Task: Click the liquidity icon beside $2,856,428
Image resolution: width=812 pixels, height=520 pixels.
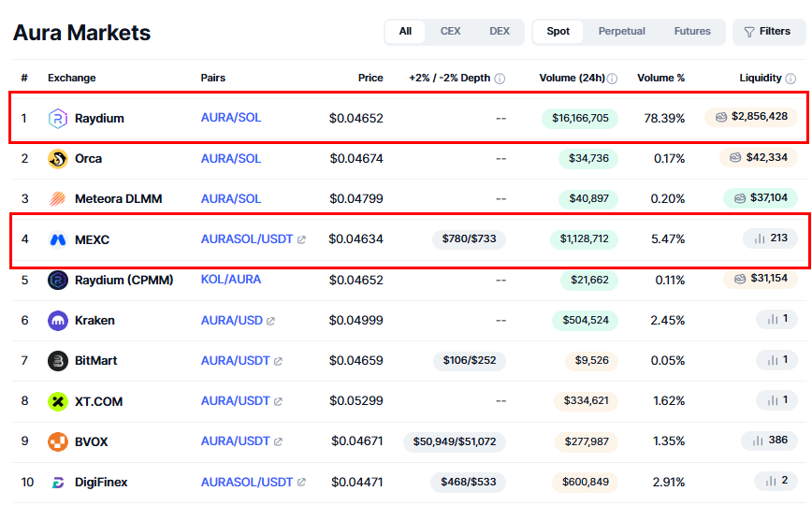Action: click(x=721, y=117)
